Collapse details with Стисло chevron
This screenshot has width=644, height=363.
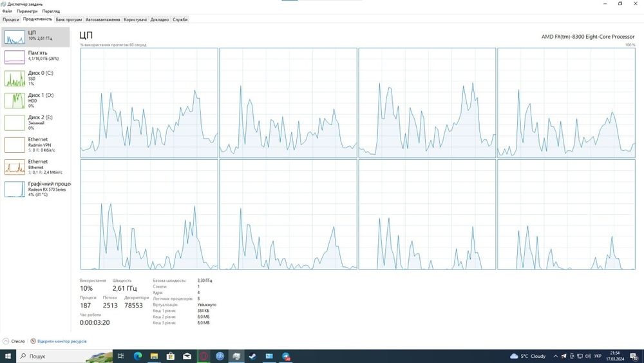(x=6, y=341)
